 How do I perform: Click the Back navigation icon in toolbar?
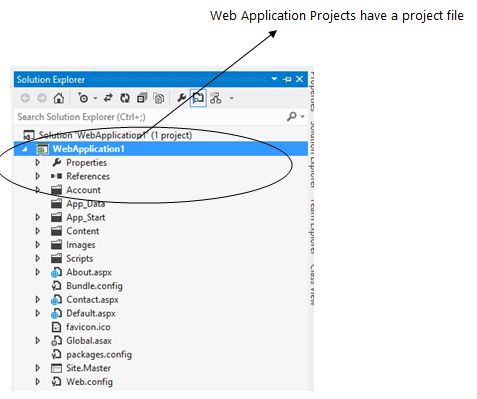[25, 98]
